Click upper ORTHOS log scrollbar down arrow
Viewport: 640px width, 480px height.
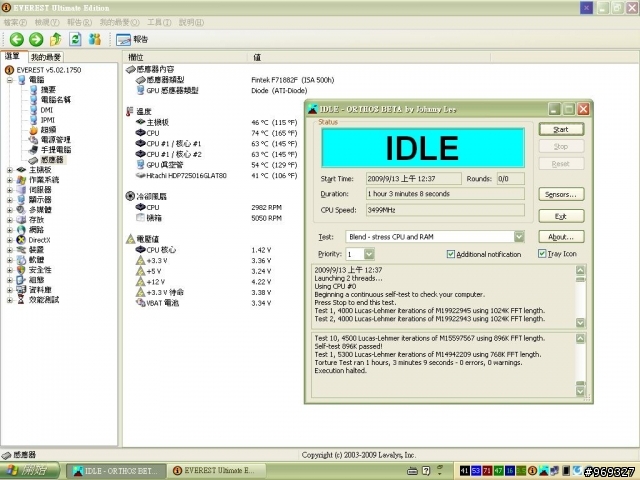pos(580,323)
